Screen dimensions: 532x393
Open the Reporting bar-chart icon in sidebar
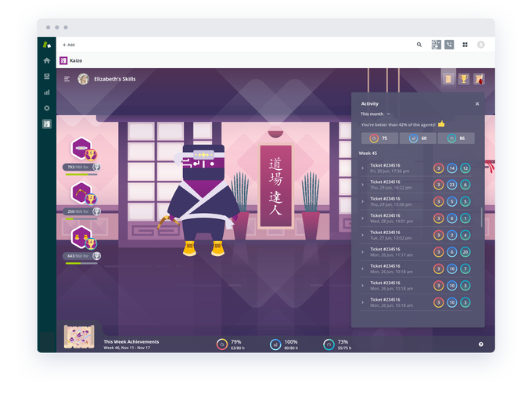click(47, 92)
